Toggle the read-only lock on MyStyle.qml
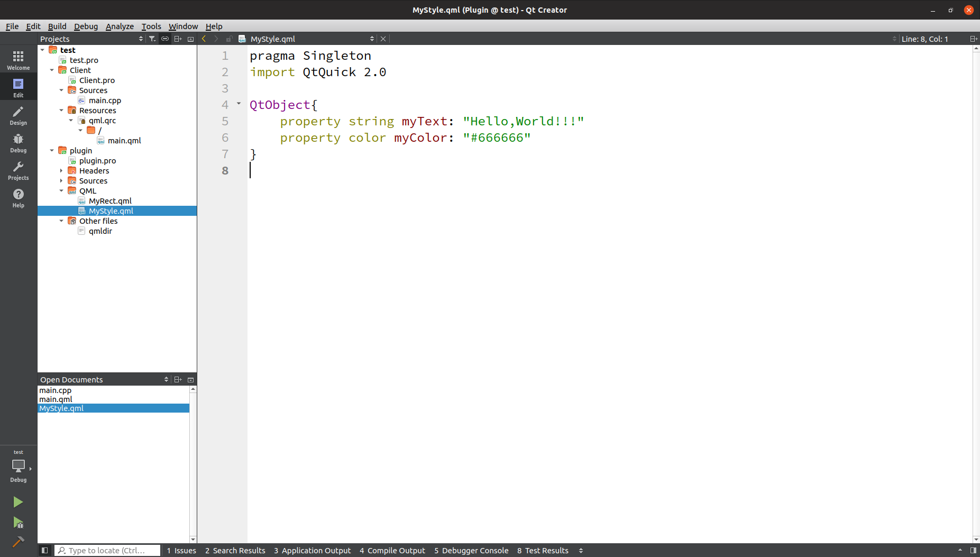Viewport: 980px width, 557px height. point(229,38)
